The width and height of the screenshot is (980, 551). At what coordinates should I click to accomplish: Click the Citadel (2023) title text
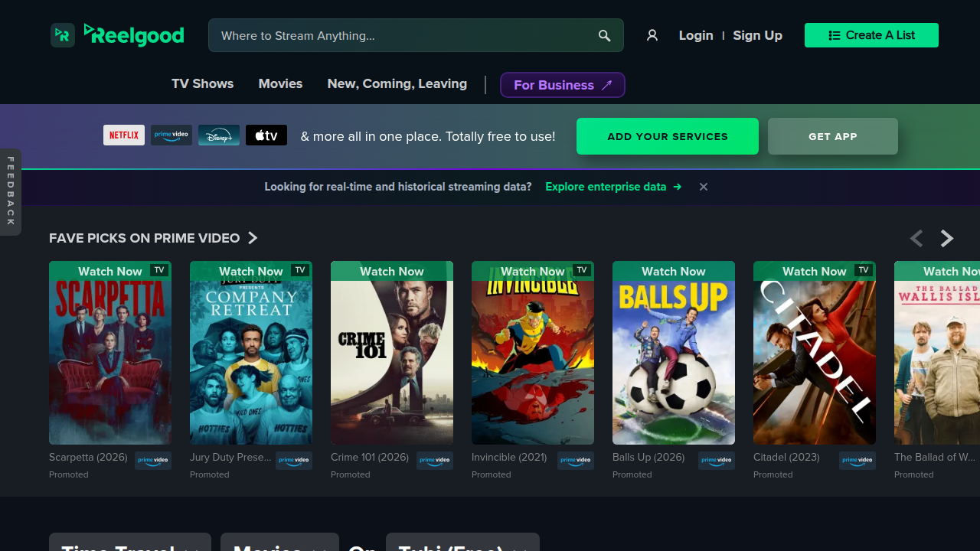point(786,457)
